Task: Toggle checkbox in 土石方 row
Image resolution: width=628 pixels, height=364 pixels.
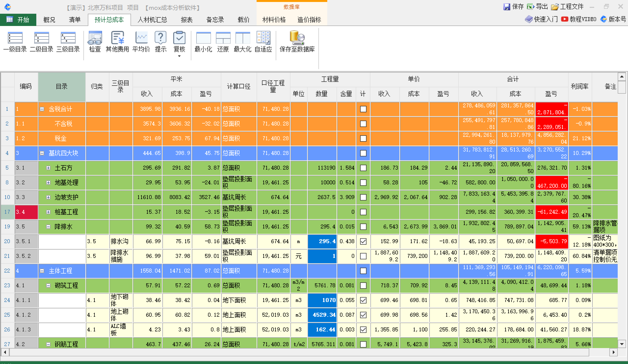Action: (363, 168)
